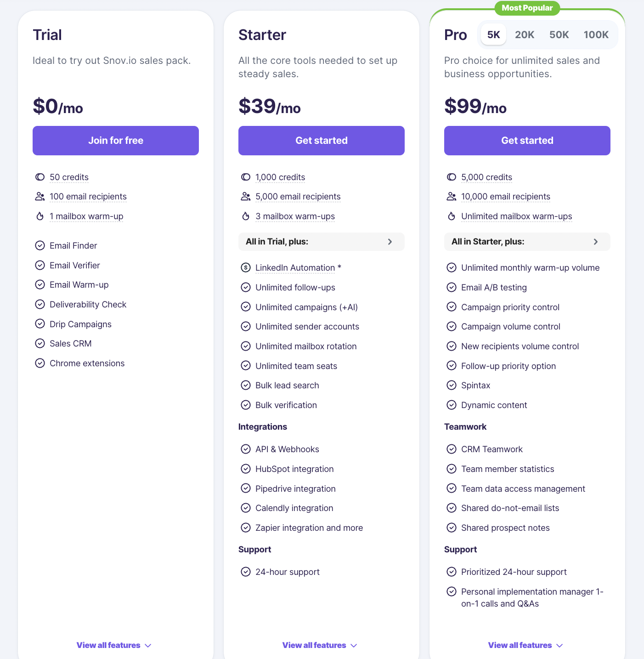Expand View all features under Trial plan
The width and height of the screenshot is (644, 659).
click(x=114, y=645)
